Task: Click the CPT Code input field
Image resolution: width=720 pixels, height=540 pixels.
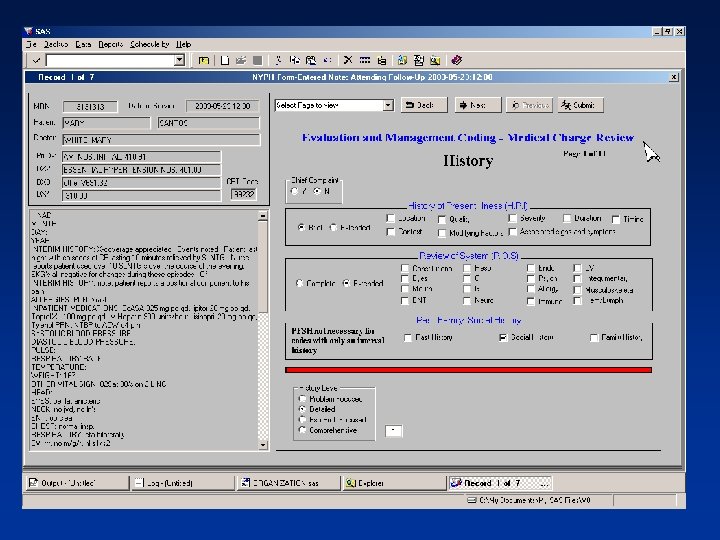Action: pyautogui.click(x=242, y=195)
